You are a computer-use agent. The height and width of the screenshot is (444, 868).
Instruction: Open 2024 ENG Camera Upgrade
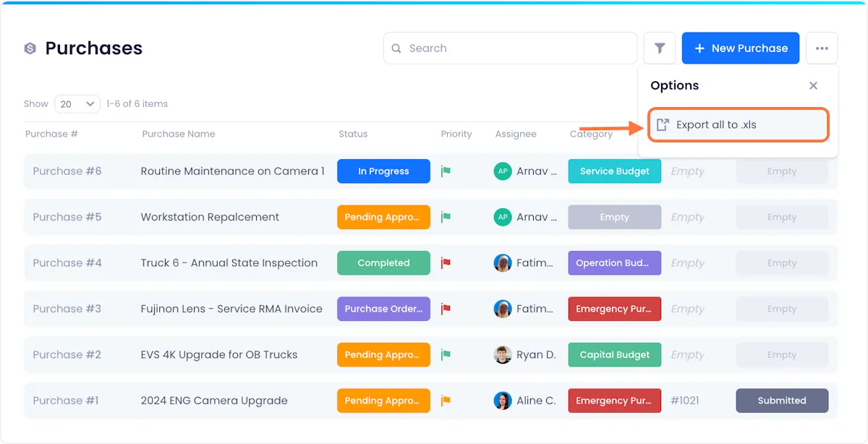pyautogui.click(x=214, y=401)
